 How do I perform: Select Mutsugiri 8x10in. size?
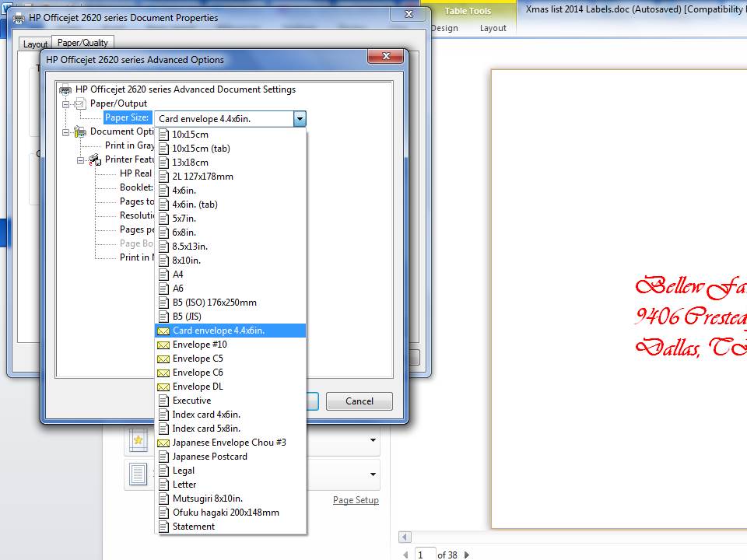click(x=230, y=499)
